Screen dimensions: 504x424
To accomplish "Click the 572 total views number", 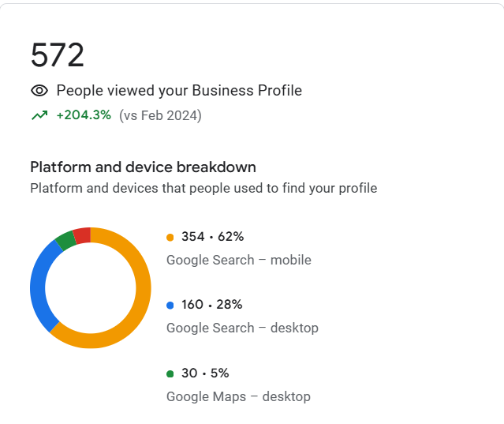I will click(x=58, y=55).
